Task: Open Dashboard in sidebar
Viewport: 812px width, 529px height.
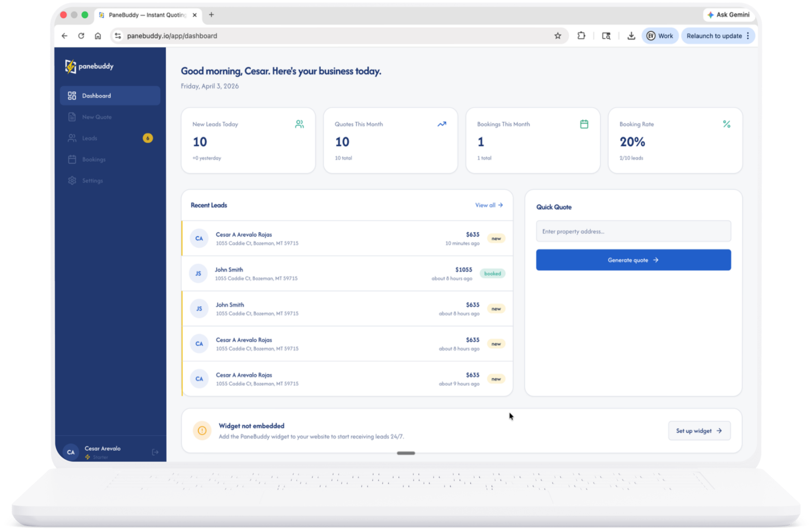Action: 110,95
